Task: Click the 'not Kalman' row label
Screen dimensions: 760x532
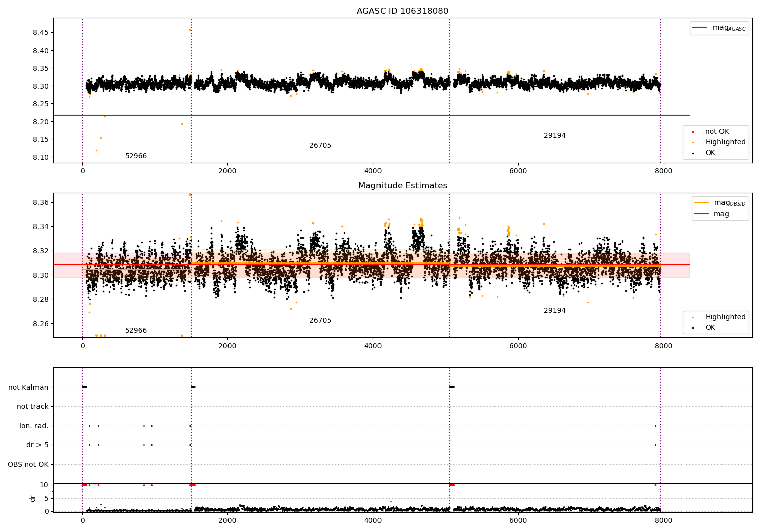Action: [x=28, y=388]
